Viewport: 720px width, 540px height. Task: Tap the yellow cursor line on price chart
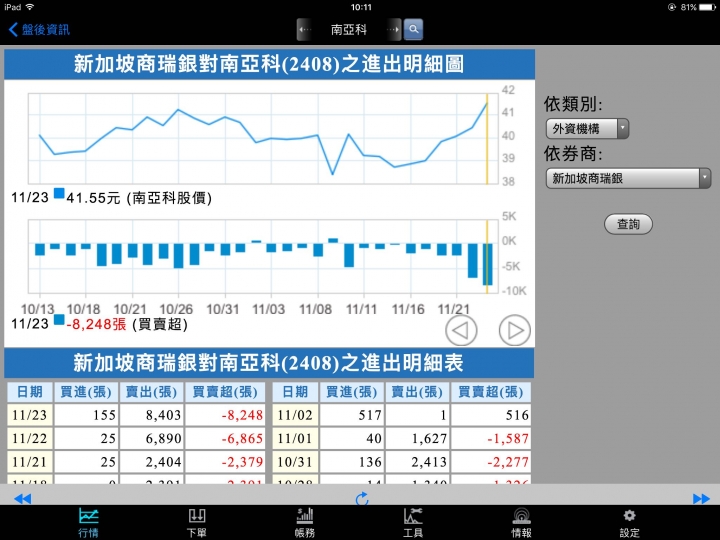pyautogui.click(x=487, y=139)
